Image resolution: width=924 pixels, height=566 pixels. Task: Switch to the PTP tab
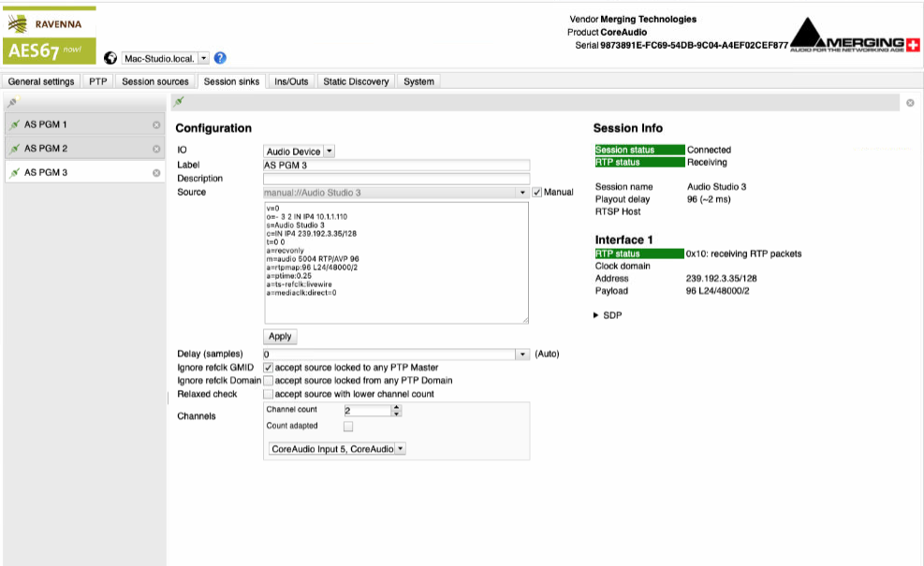point(97,82)
